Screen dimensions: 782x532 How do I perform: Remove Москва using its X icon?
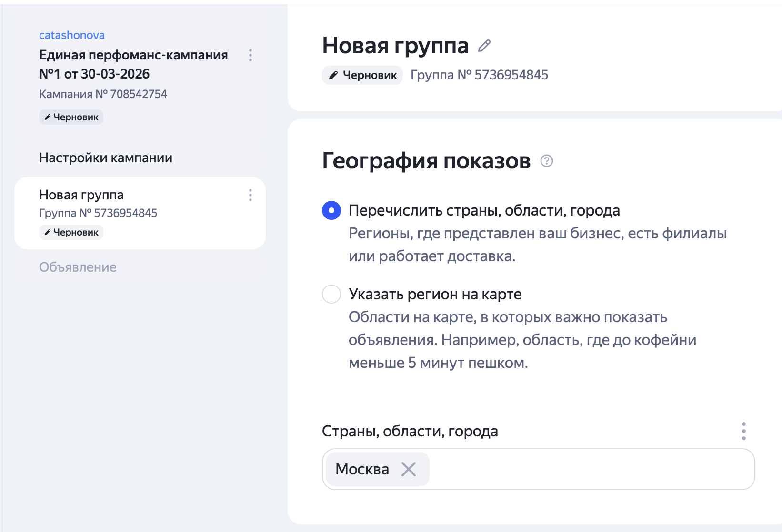click(409, 469)
